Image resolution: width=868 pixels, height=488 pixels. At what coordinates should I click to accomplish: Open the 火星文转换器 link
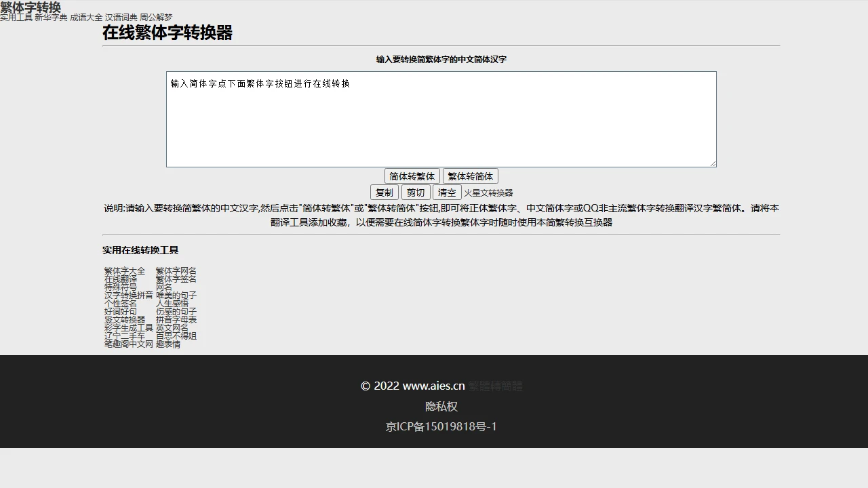pyautogui.click(x=488, y=193)
